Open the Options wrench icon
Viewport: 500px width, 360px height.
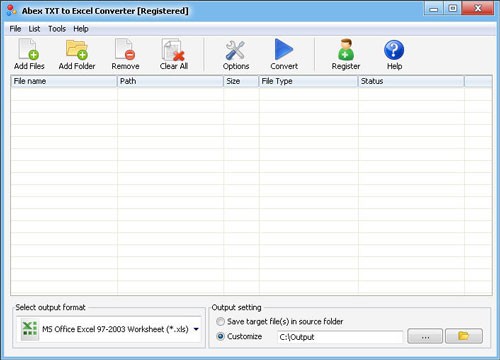(x=236, y=54)
